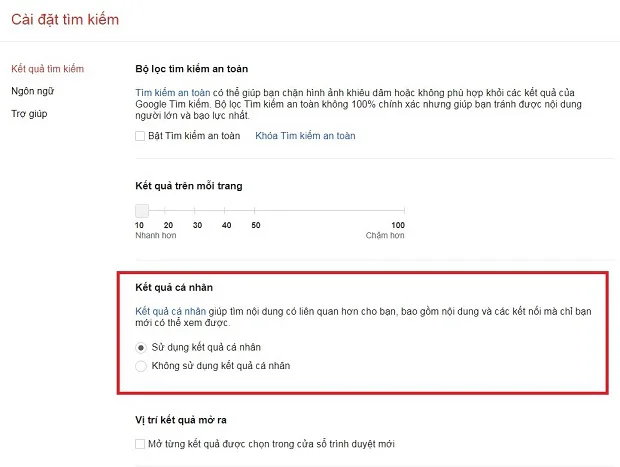620x467 pixels.
Task: Set results per page to 40
Action: (x=225, y=211)
